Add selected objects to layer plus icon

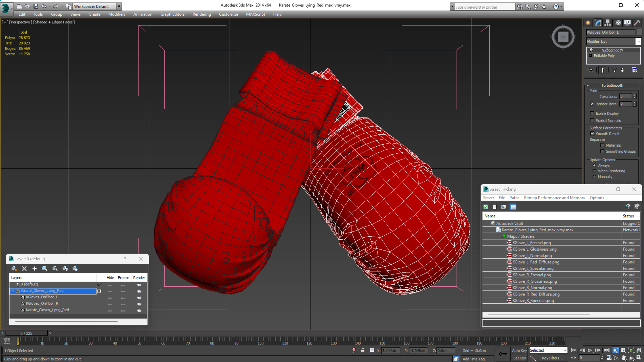[35, 268]
